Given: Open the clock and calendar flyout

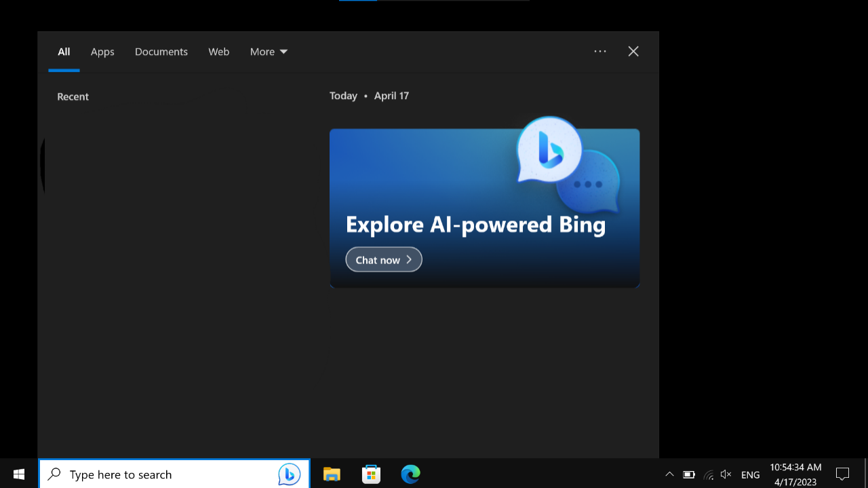Looking at the screenshot, I should (x=795, y=474).
